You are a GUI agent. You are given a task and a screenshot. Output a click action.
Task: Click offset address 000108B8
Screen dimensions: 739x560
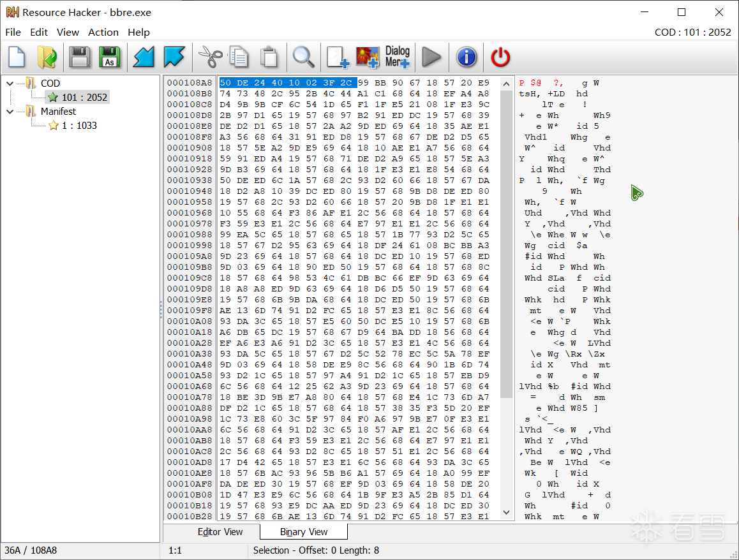click(190, 94)
